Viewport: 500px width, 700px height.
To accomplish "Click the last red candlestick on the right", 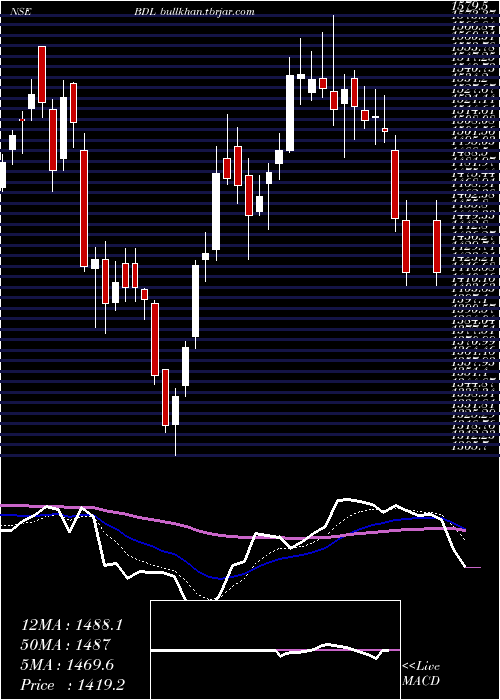I will (437, 245).
